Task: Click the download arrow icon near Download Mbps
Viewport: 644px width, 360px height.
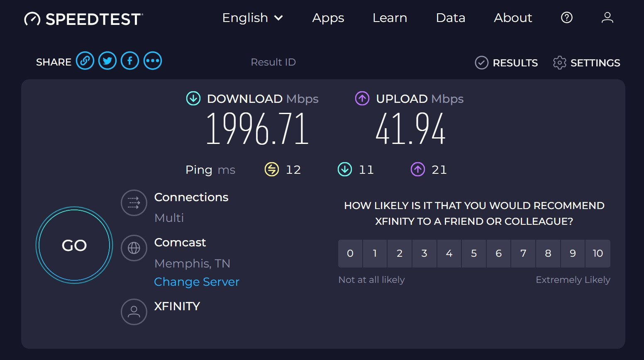Action: click(x=193, y=99)
